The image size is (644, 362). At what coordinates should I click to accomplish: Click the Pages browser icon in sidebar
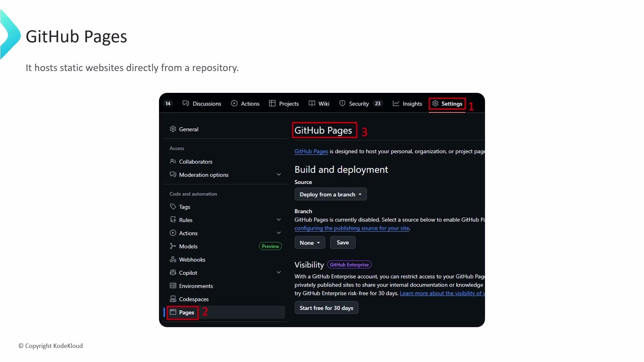click(173, 312)
